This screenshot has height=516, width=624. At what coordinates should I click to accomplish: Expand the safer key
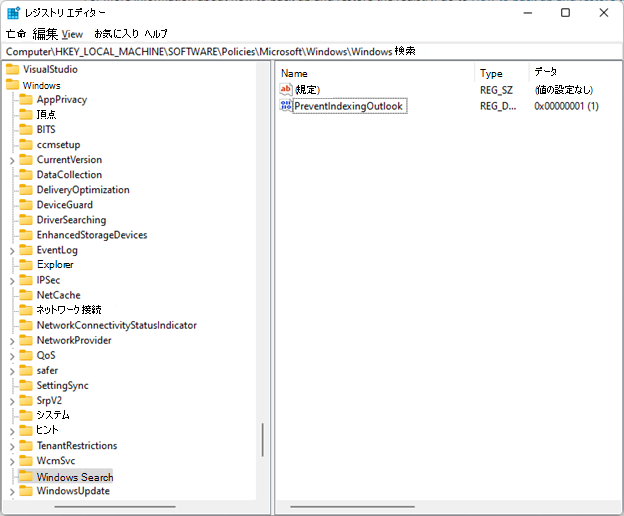pos(12,371)
